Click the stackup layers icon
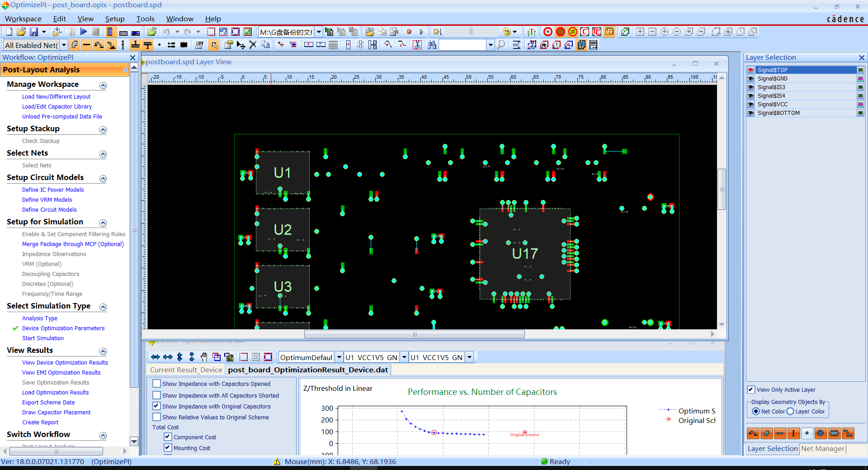The width and height of the screenshot is (868, 470). pyautogui.click(x=333, y=45)
